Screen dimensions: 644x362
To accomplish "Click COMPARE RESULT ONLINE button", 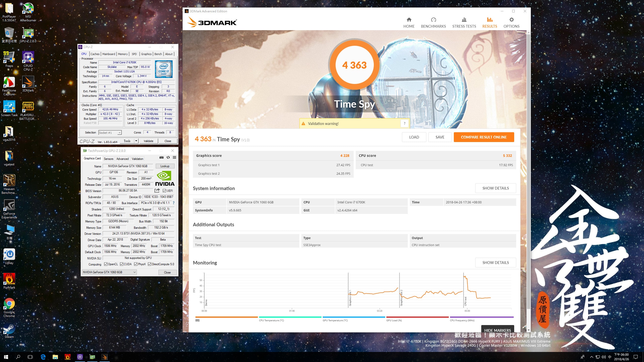I will (484, 137).
